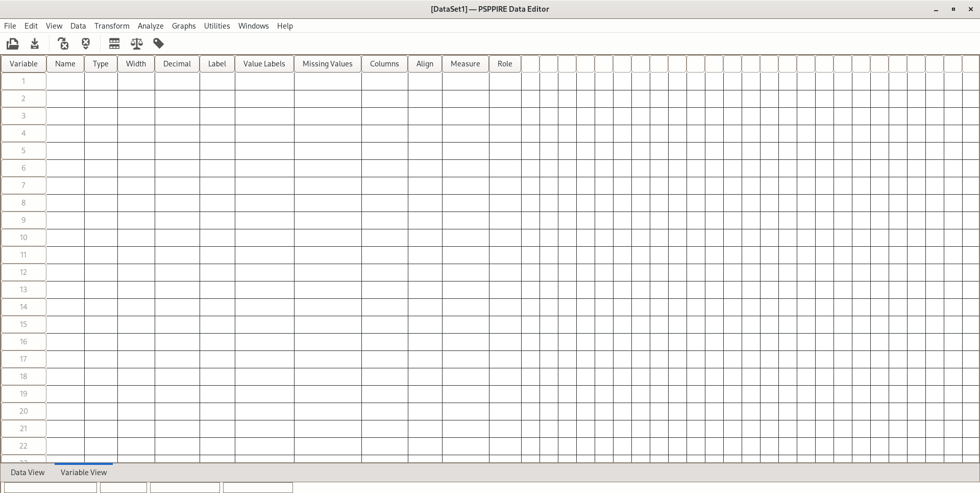Maximize the PSPPIRE window
Screen dimensions: 980x493
[953, 9]
